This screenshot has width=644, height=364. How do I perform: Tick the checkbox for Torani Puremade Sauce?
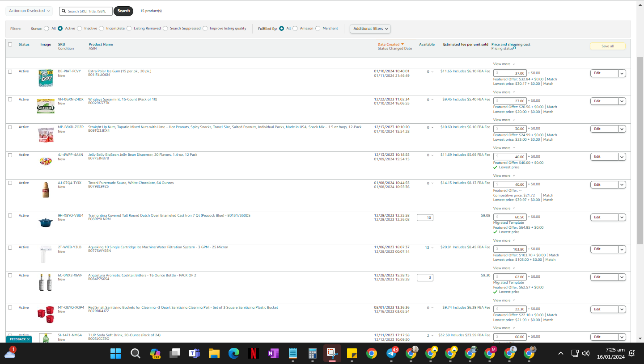pyautogui.click(x=10, y=183)
